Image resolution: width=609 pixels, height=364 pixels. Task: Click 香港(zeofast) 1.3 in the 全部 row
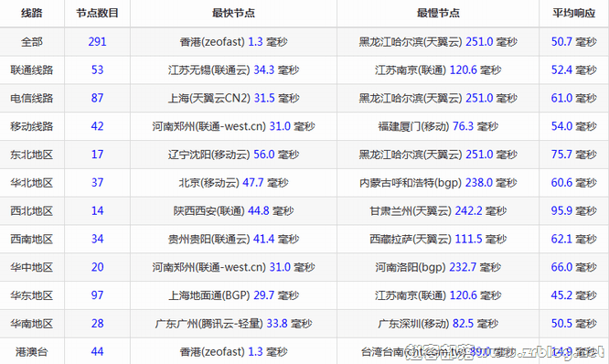click(221, 41)
